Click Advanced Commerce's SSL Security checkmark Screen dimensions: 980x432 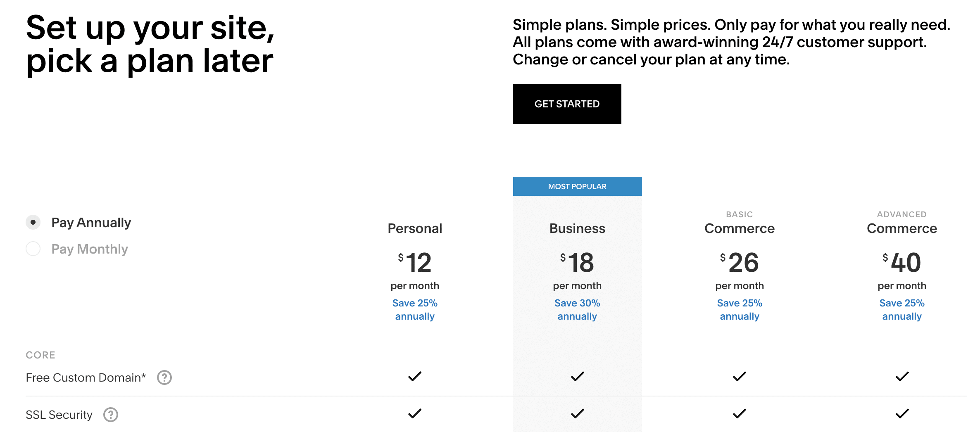click(x=902, y=413)
